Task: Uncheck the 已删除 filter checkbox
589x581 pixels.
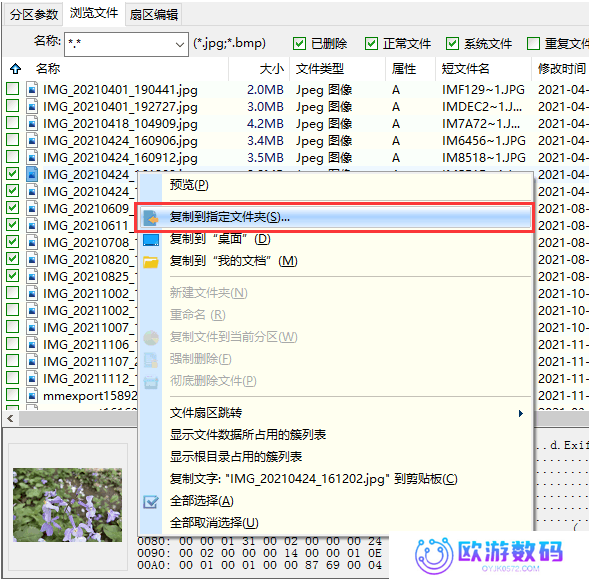Action: (x=299, y=44)
